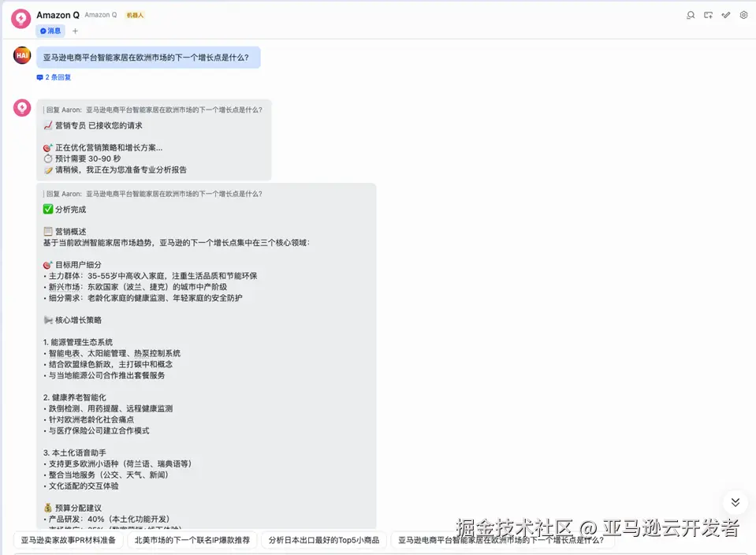The image size is (756, 555).
Task: Click Amazon Q avatar beside the reply message
Action: click(22, 108)
